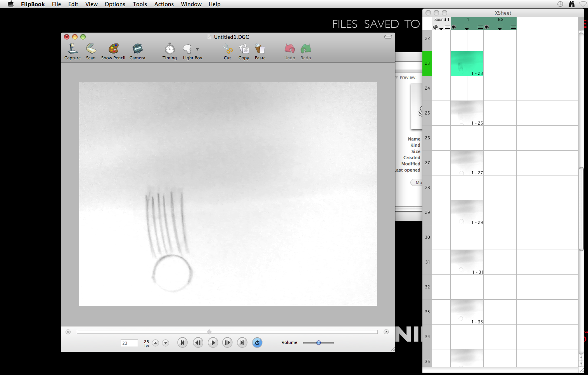
Task: Click the Paste icon in toolbar
Action: click(x=260, y=49)
